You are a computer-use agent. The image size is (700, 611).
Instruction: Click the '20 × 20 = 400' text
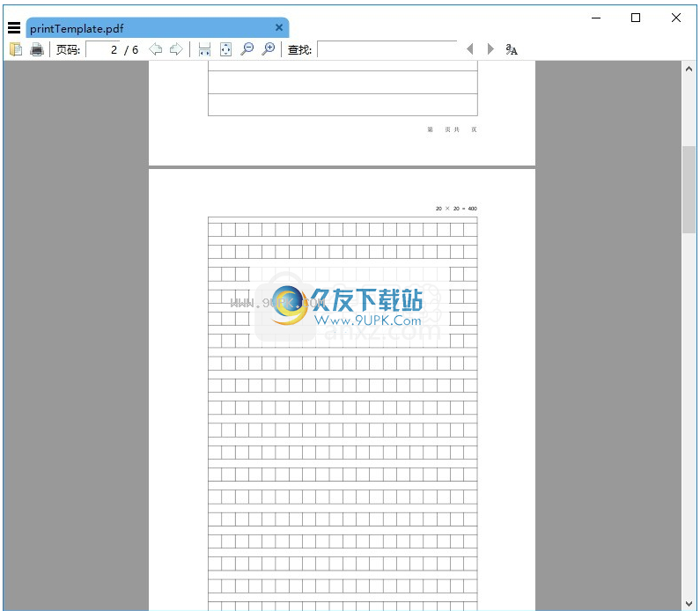[456, 209]
